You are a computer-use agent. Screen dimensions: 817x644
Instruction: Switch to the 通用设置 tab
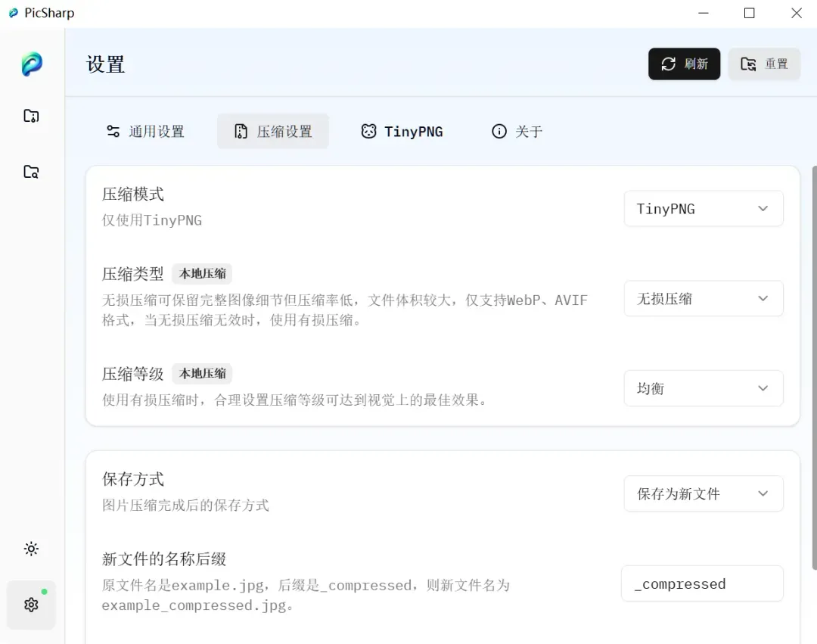pyautogui.click(x=145, y=132)
